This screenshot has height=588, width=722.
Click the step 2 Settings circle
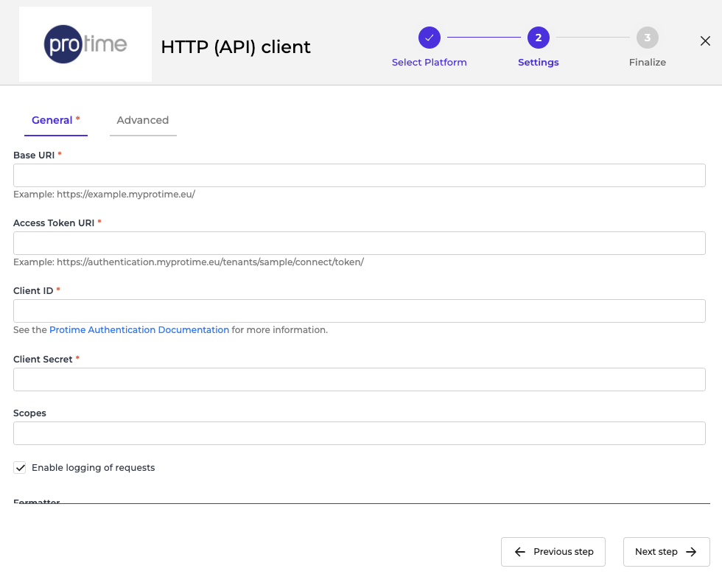point(539,38)
